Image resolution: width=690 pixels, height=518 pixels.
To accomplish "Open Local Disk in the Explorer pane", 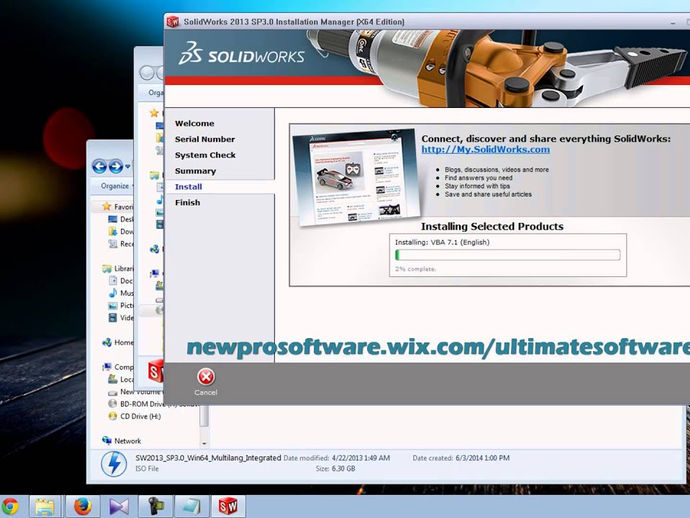I will point(121,379).
